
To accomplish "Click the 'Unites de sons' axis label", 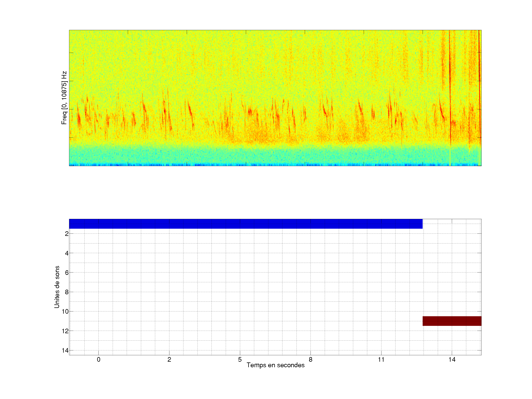I will [57, 287].
